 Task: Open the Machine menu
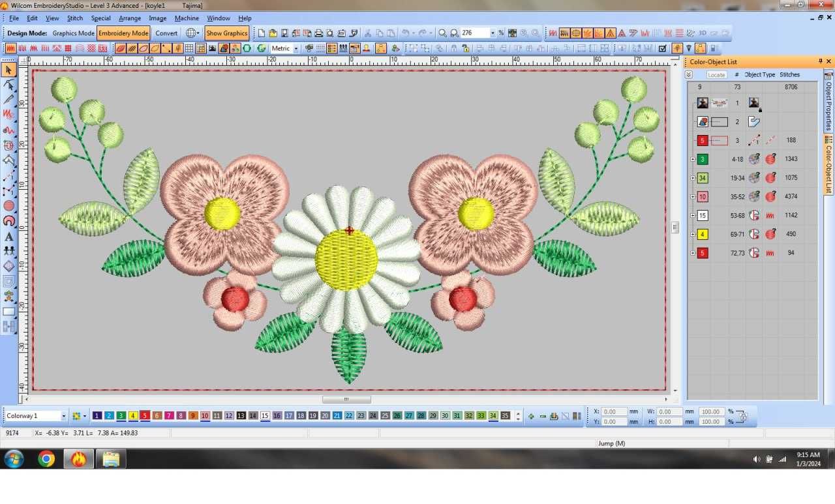pyautogui.click(x=187, y=18)
